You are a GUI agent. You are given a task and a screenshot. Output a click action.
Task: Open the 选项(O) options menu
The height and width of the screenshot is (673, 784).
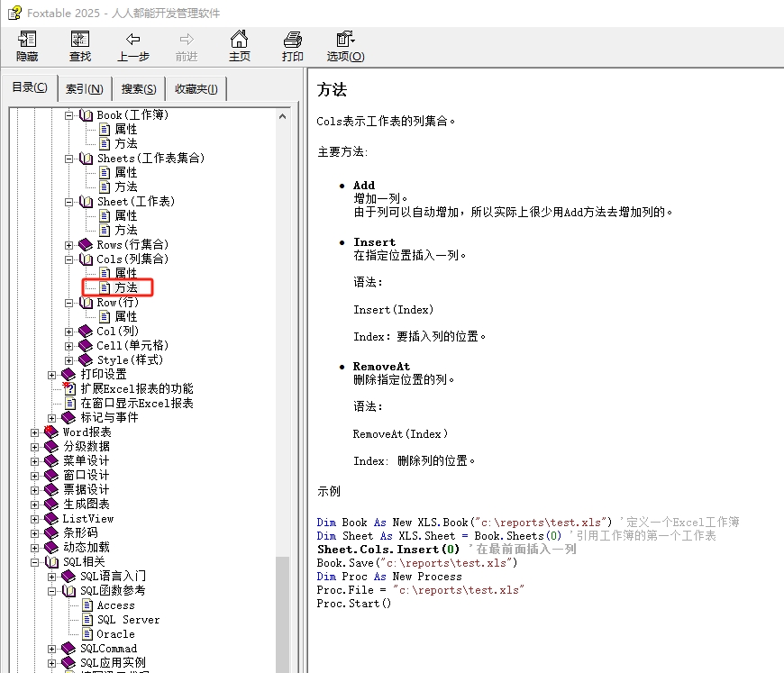[345, 46]
